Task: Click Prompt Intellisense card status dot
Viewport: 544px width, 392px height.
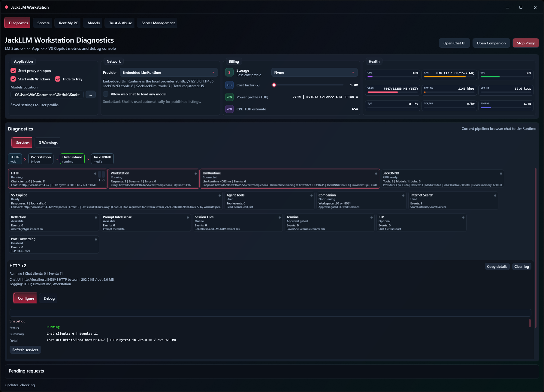Action: point(188,217)
